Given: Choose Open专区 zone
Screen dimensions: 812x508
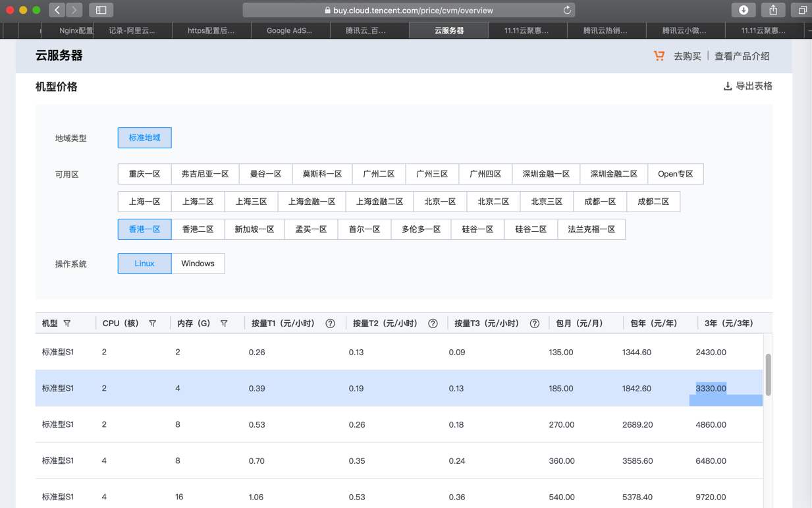Looking at the screenshot, I should pyautogui.click(x=675, y=174).
